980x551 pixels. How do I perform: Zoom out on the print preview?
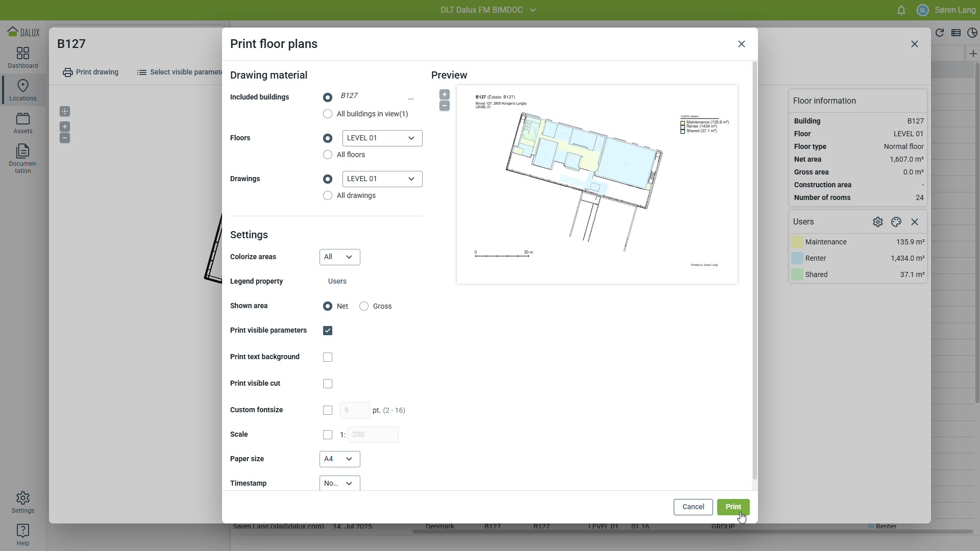pyautogui.click(x=445, y=106)
